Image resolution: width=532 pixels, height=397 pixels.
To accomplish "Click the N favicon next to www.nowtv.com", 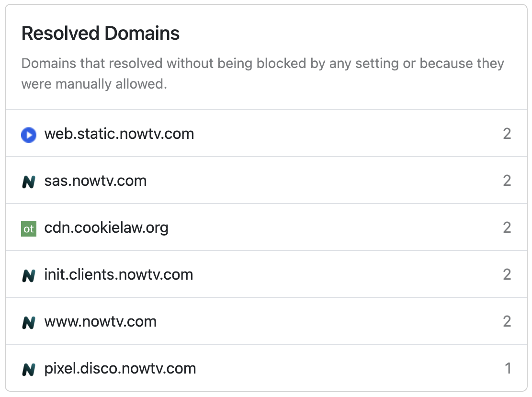I will pyautogui.click(x=29, y=323).
